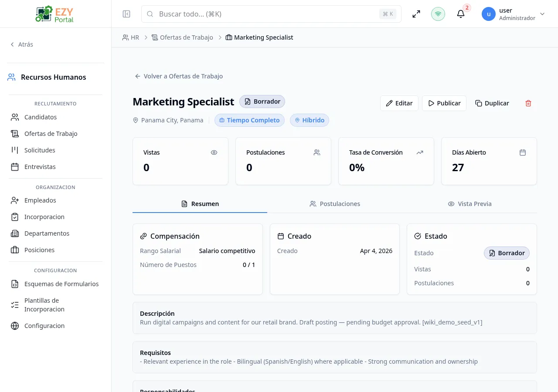
Task: Click the Salario competitivo value
Action: (x=227, y=251)
